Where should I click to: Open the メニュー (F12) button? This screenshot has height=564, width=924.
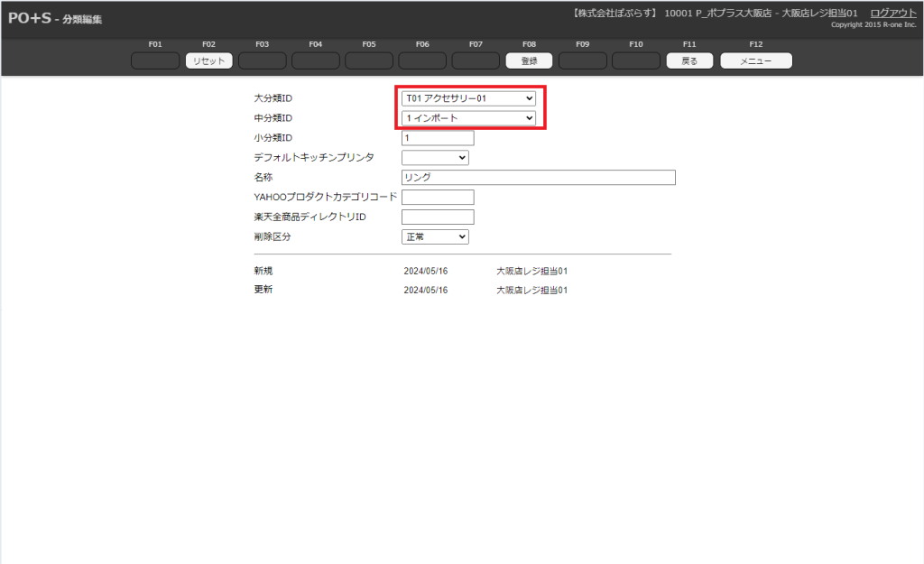point(755,61)
